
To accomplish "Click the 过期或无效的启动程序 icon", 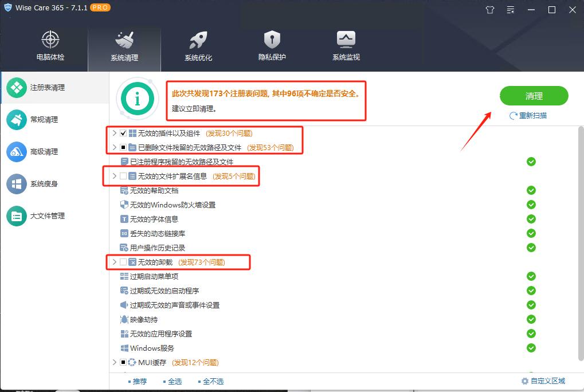I will tap(124, 291).
